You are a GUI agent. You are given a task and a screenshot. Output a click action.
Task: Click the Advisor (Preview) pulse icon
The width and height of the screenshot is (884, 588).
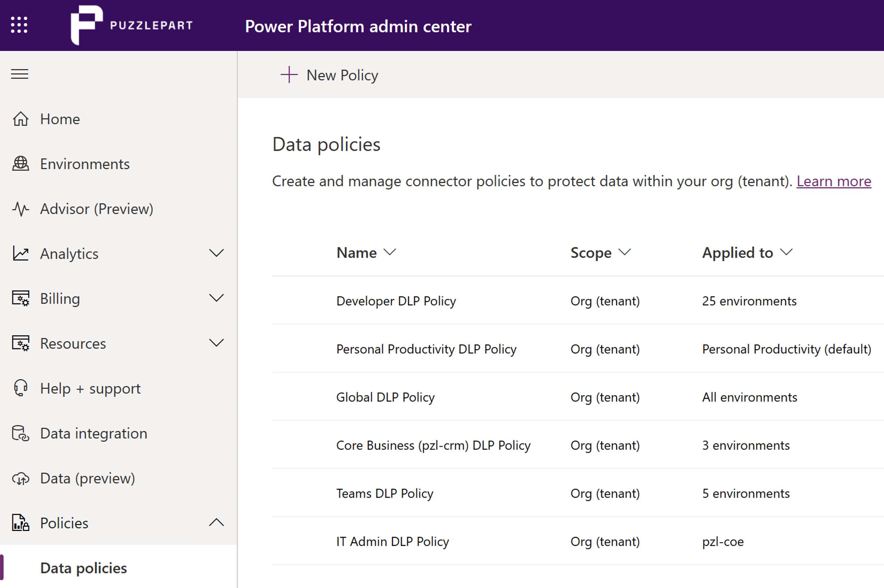coord(21,209)
